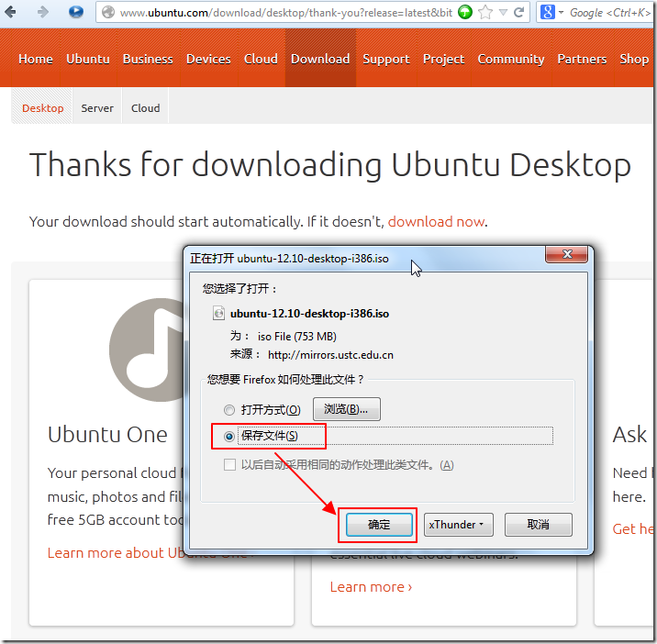The image size is (657, 644).
Task: Open the Home menu item
Action: click(36, 59)
